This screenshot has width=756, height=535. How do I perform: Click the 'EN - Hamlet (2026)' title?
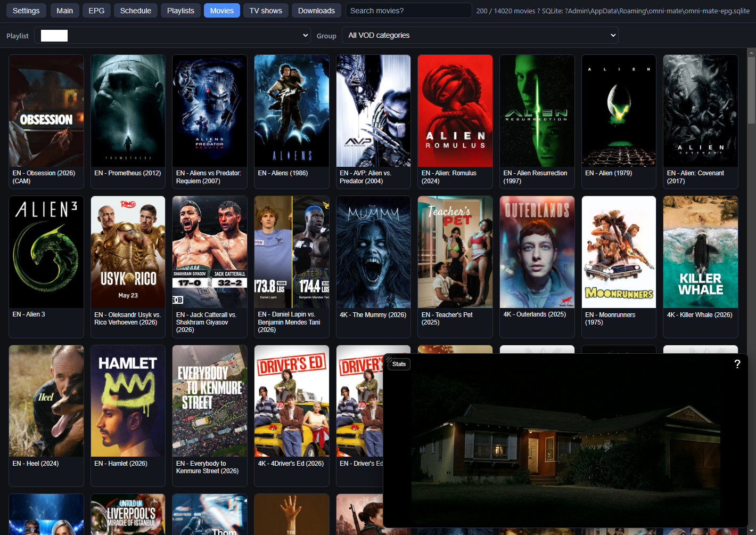click(x=121, y=464)
